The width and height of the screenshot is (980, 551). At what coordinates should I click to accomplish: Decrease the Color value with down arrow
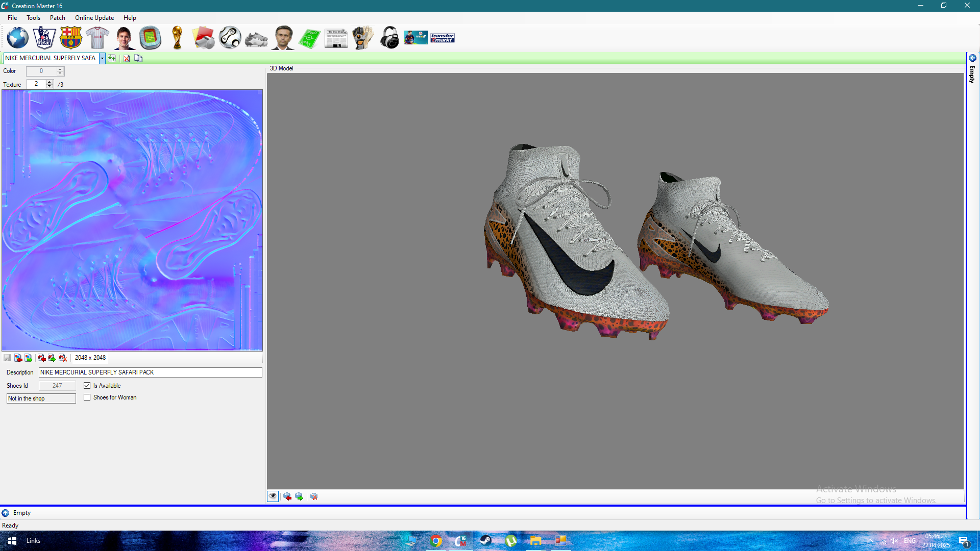click(60, 73)
